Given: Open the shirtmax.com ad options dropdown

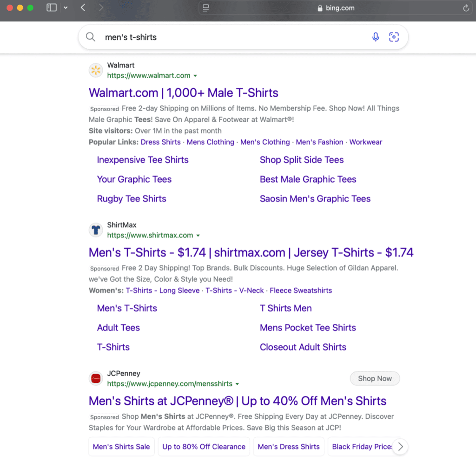Looking at the screenshot, I should pos(199,235).
